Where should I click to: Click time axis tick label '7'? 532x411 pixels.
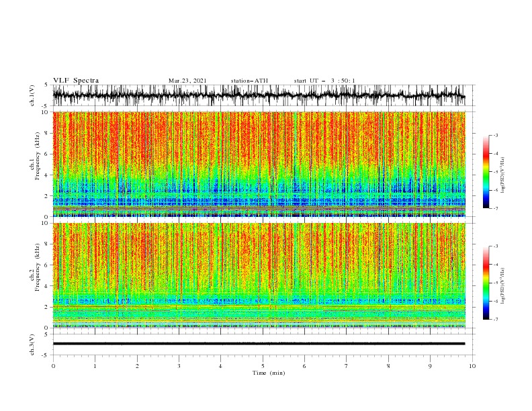click(347, 366)
